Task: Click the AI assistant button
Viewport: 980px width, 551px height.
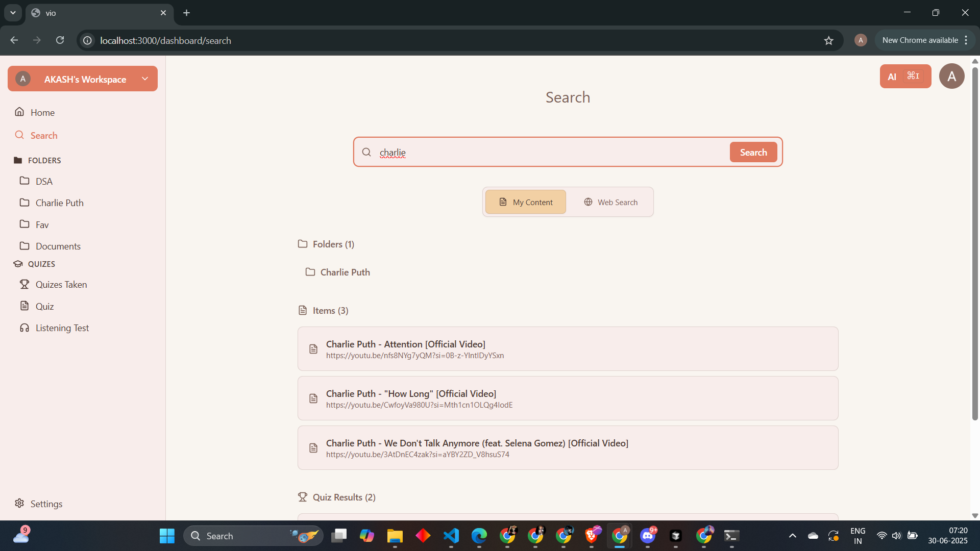Action: point(905,77)
